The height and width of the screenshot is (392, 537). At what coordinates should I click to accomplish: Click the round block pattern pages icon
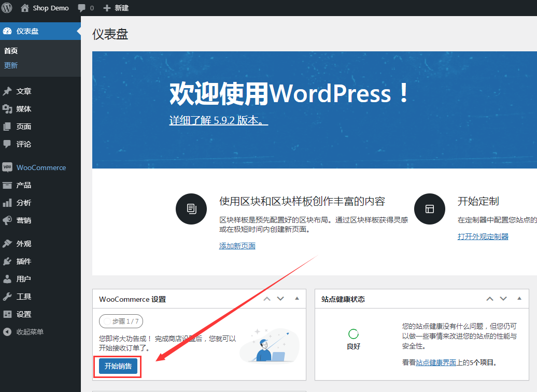(x=191, y=209)
